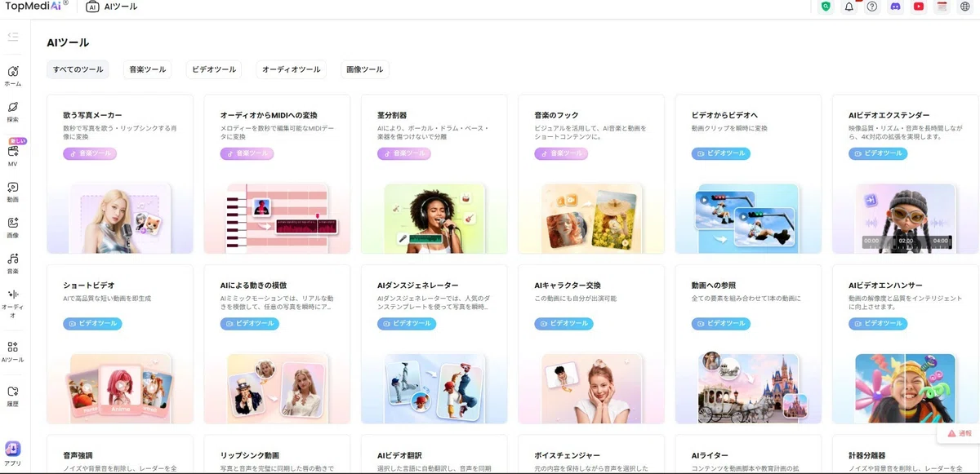This screenshot has width=980, height=474.
Task: Click 音楽ツール tag on 歌う写真メーカー card
Action: pos(90,153)
